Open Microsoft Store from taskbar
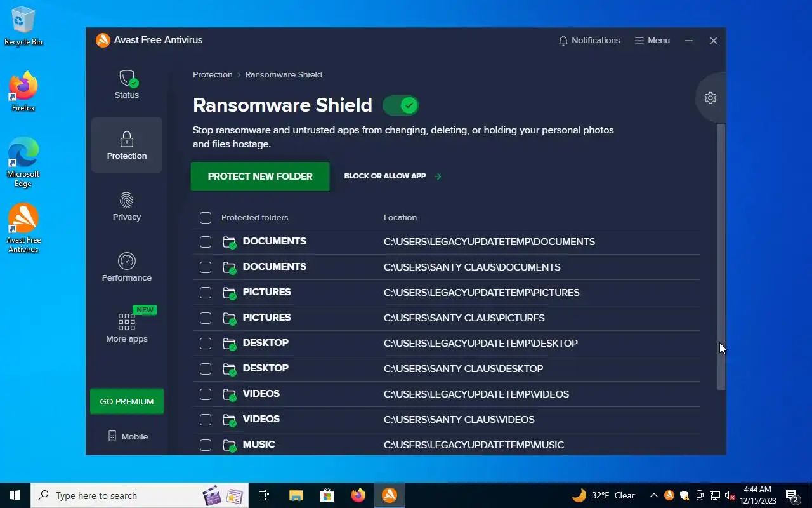 (x=327, y=495)
